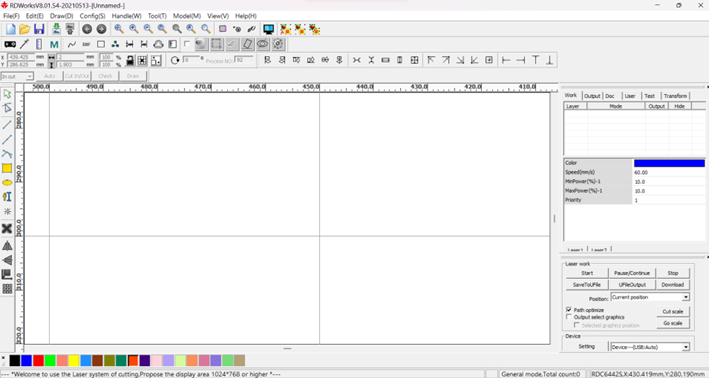Click the Stop button

pyautogui.click(x=672, y=273)
